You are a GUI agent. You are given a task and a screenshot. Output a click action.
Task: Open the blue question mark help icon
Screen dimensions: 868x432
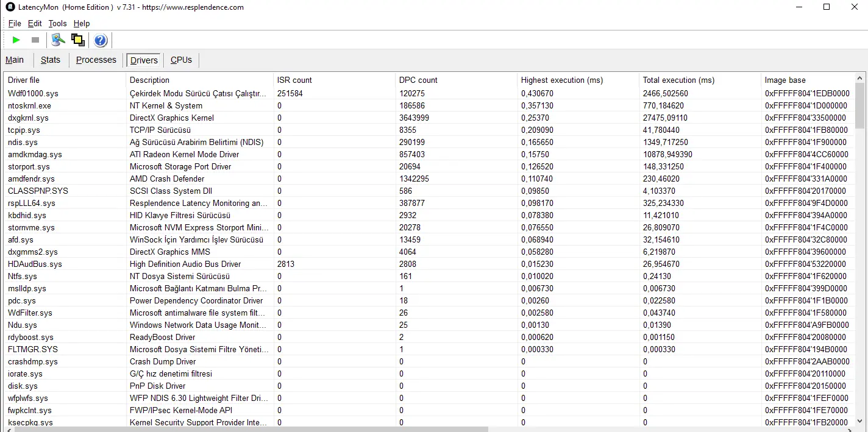click(101, 40)
